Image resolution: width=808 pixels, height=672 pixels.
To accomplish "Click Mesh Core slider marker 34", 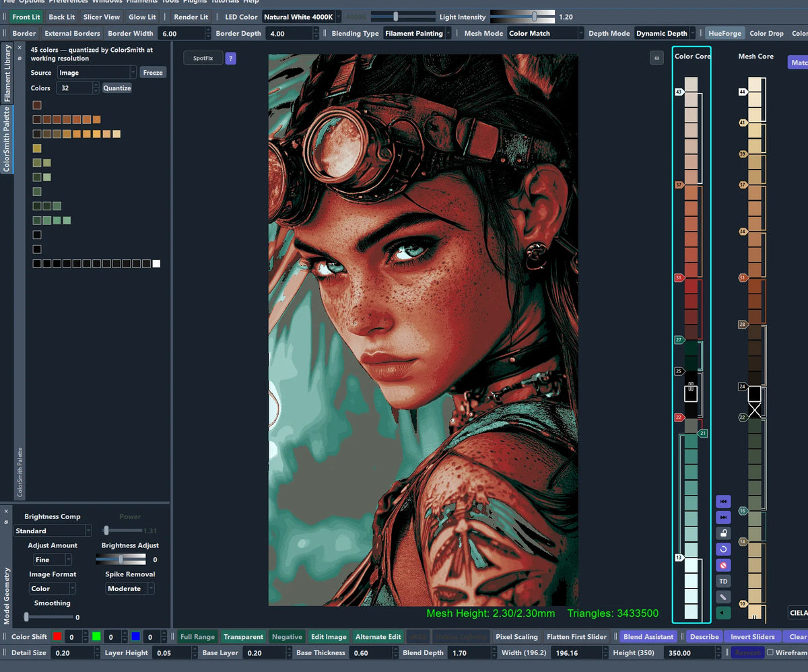I will 743,231.
